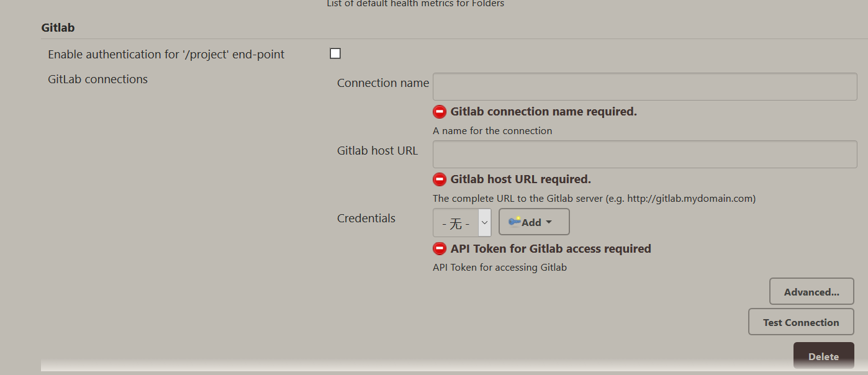
Task: Click the help text with example gitlab.mydomain.com URL
Action: tap(594, 199)
